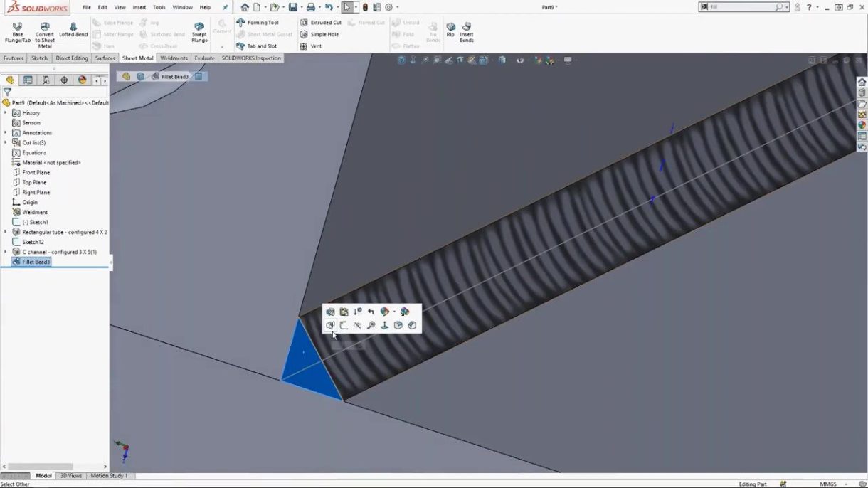Open the SOLIDWORKS Resources task pane tab

tap(862, 82)
